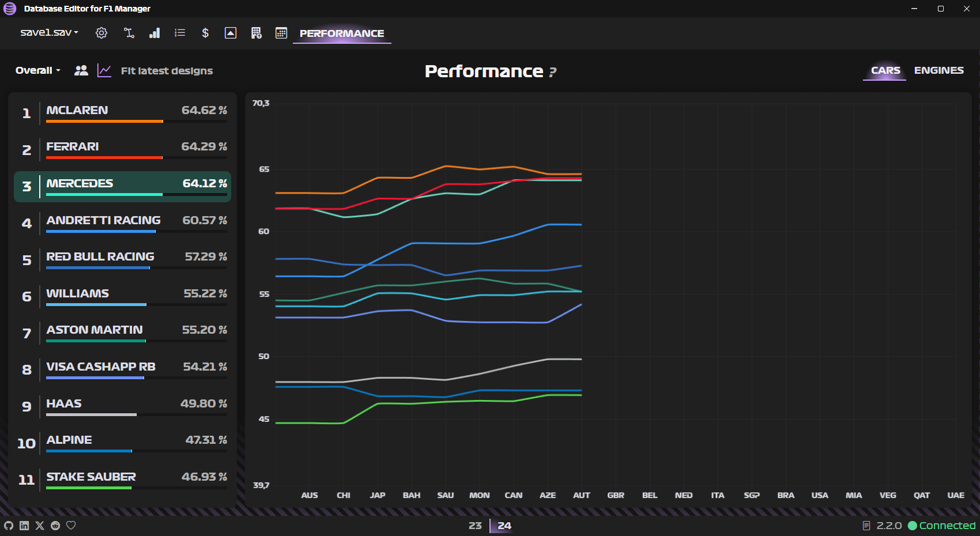Select the Andretti Racing team row
This screenshot has width=980, height=536.
pos(123,223)
